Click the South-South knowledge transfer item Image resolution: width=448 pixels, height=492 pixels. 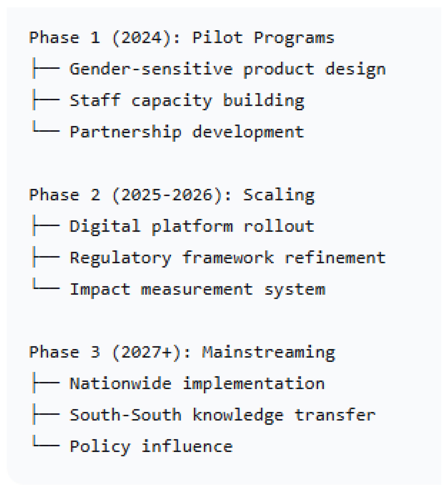pyautogui.click(x=222, y=415)
